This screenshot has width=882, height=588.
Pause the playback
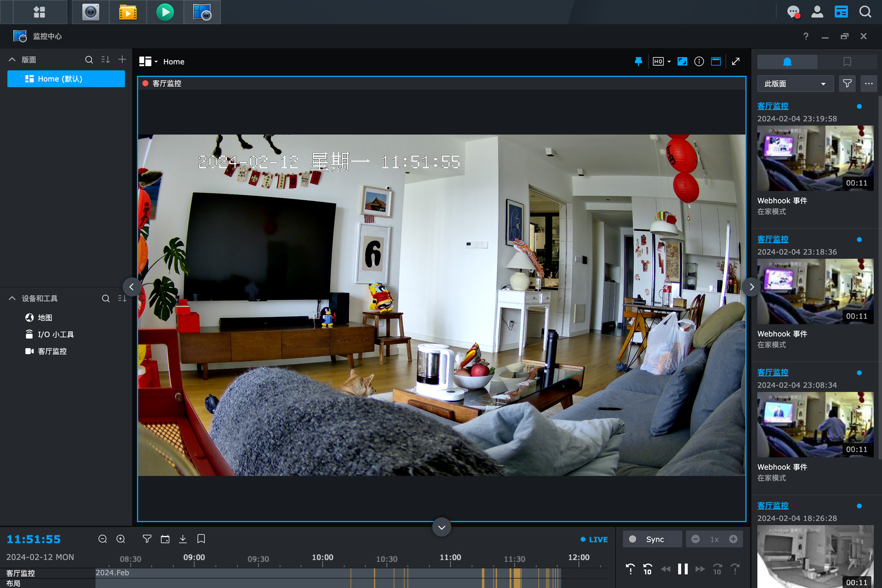(x=683, y=569)
